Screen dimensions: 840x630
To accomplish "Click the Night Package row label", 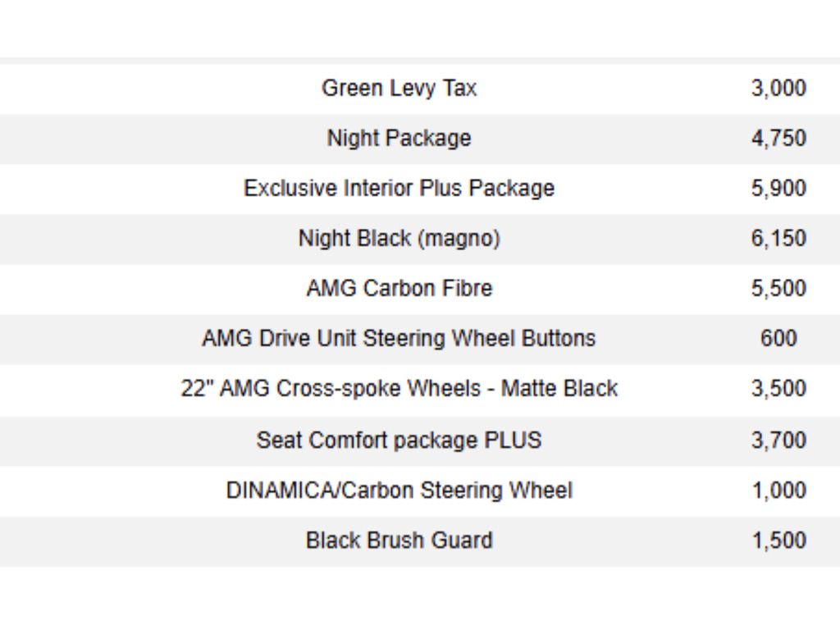I will point(399,139).
